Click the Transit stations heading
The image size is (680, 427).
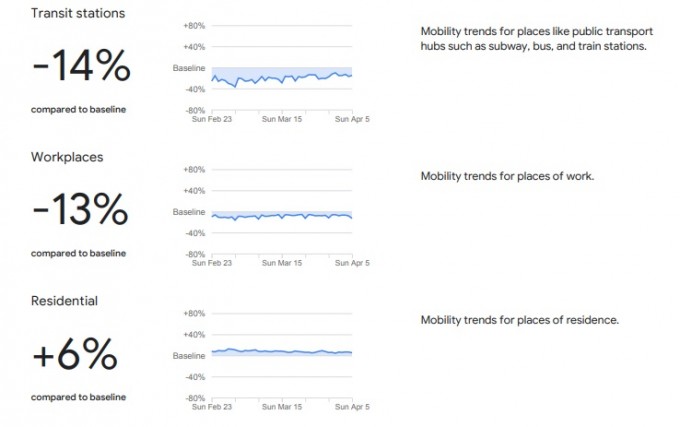pyautogui.click(x=78, y=13)
